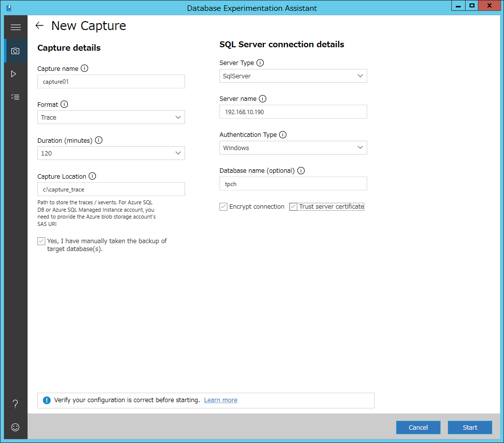Edit the Server name field 192.168.10.190
The height and width of the screenshot is (443, 504).
click(x=293, y=112)
